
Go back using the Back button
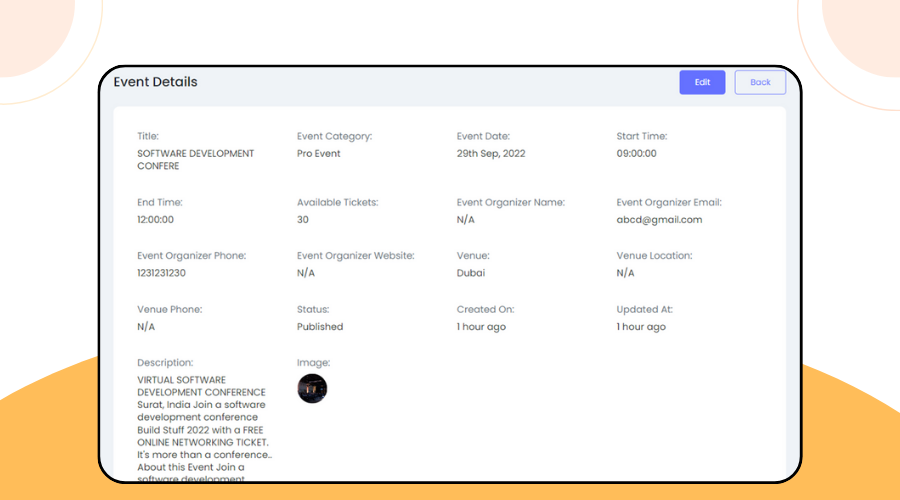(x=760, y=82)
